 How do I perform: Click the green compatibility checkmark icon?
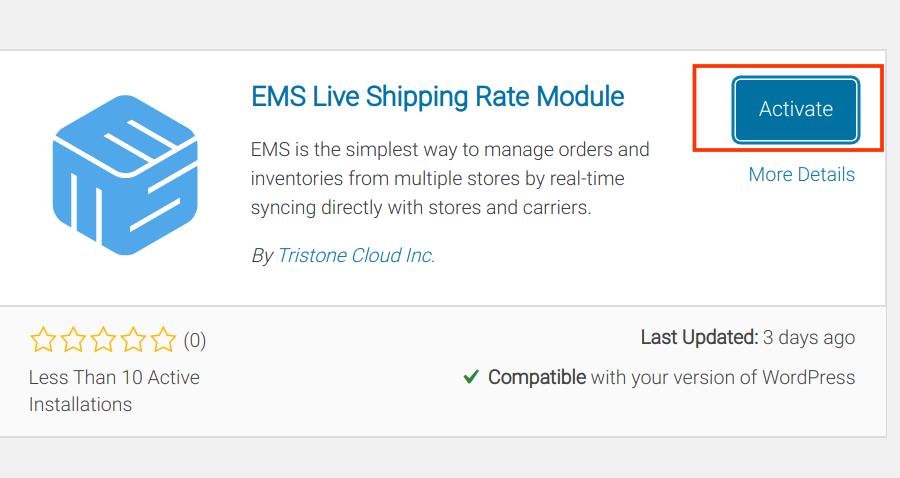[471, 376]
